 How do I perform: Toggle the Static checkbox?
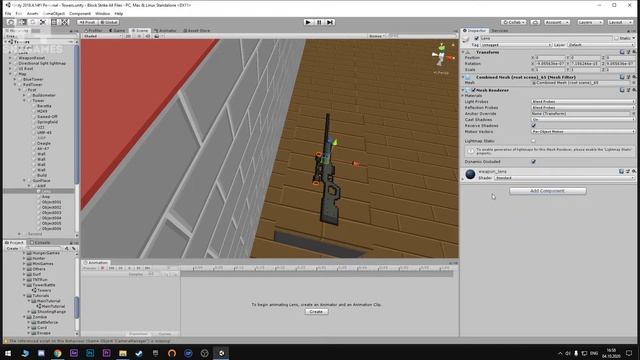point(616,38)
